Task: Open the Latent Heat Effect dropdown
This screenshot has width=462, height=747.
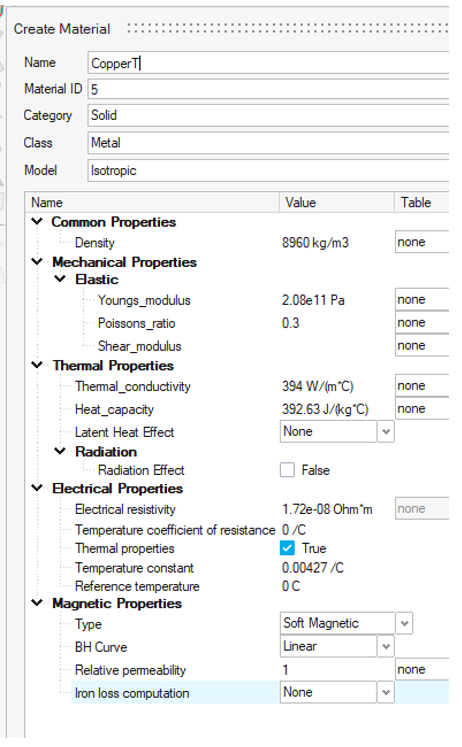Action: tap(385, 432)
